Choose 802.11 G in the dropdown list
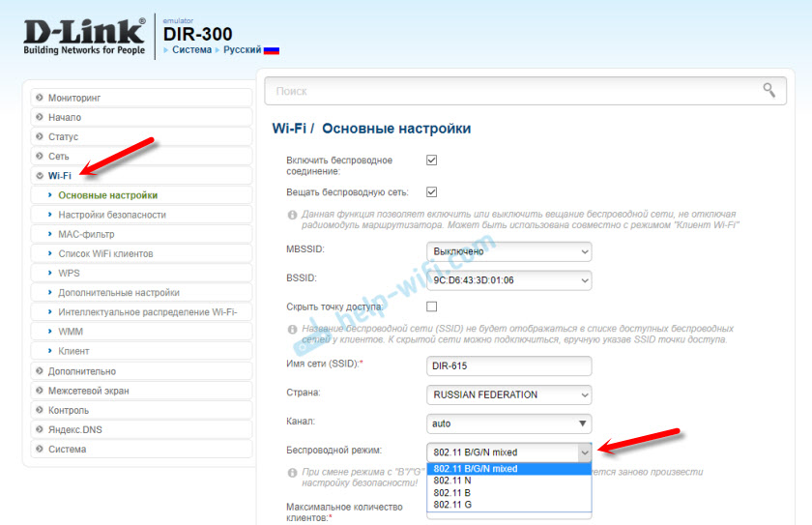This screenshot has height=525, width=812. click(x=452, y=505)
